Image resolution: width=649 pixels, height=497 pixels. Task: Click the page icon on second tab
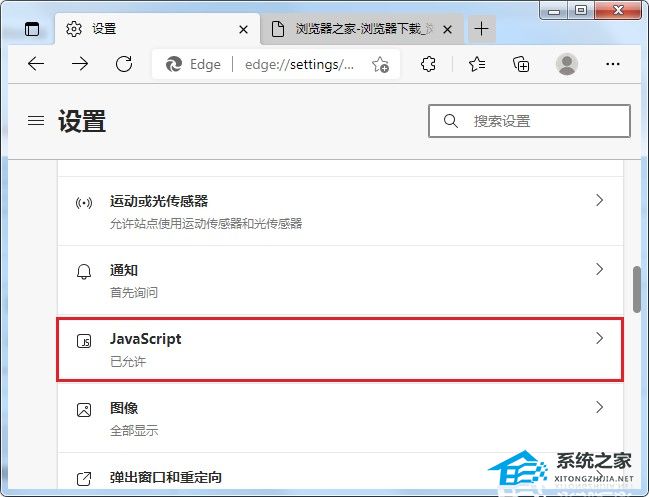278,29
